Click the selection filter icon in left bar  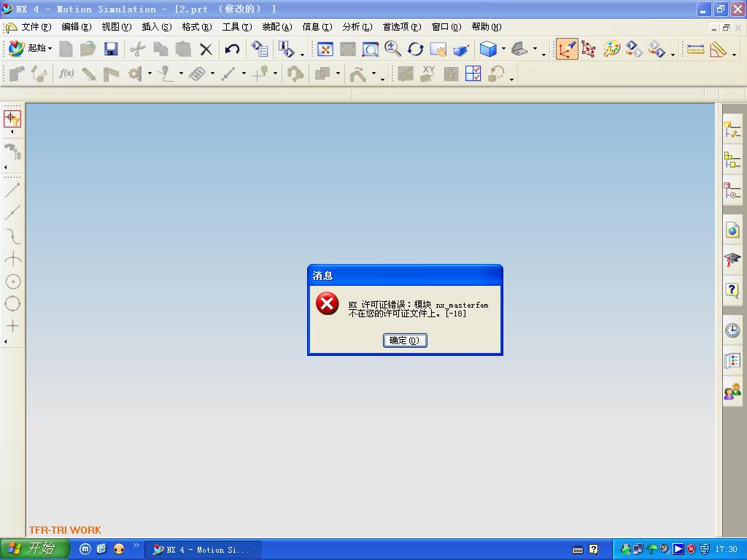pyautogui.click(x=12, y=119)
